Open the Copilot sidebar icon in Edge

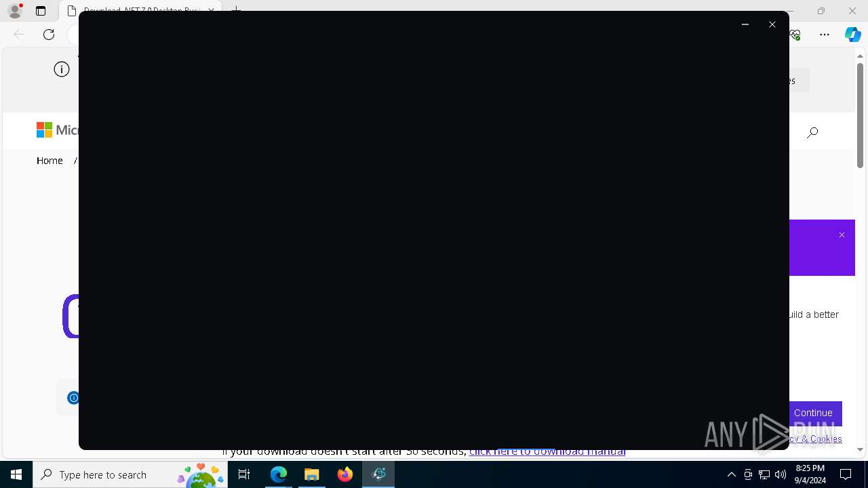click(852, 35)
